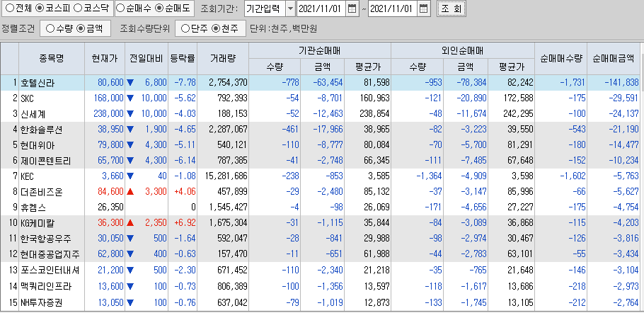Sort by 등락률 column header
This screenshot has width=644, height=313.
pyautogui.click(x=183, y=58)
